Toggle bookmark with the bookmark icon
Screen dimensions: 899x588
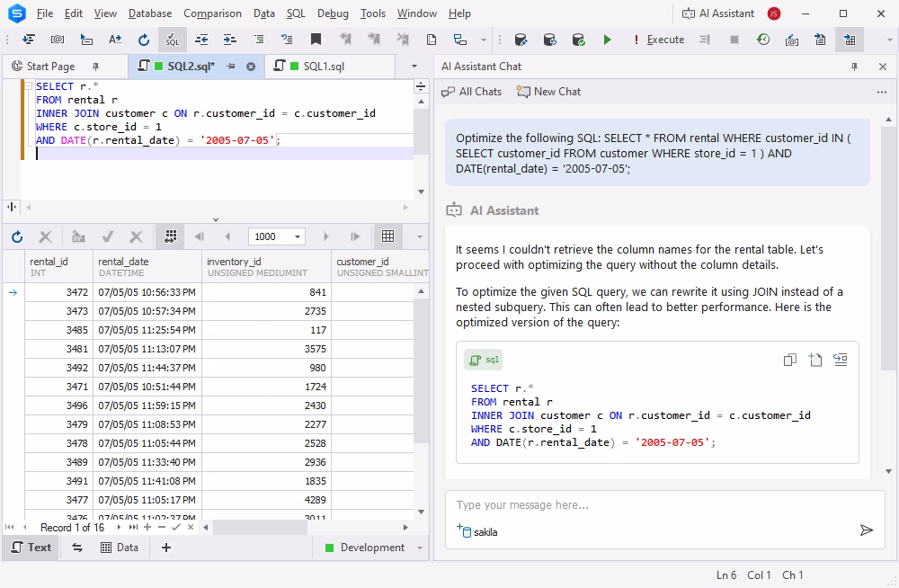[x=316, y=40]
